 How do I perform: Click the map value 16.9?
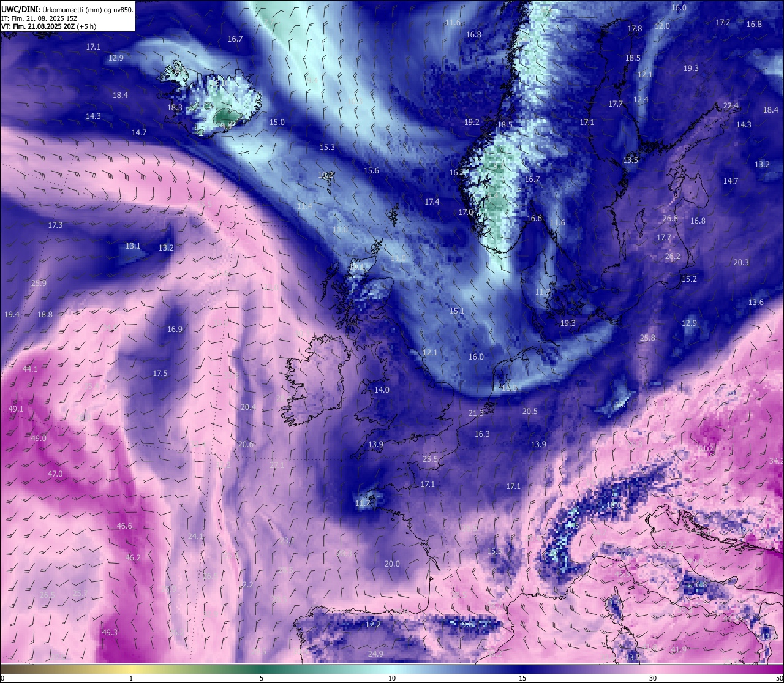pyautogui.click(x=175, y=329)
